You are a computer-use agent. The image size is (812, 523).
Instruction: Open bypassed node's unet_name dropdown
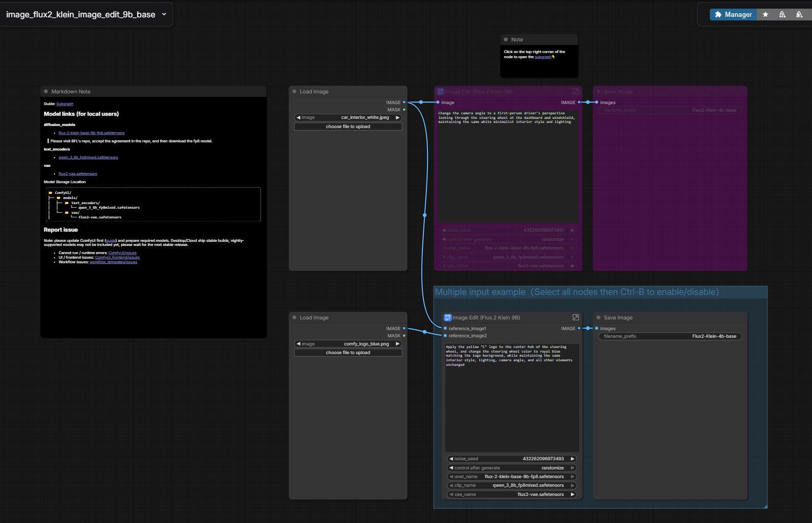[x=508, y=248]
